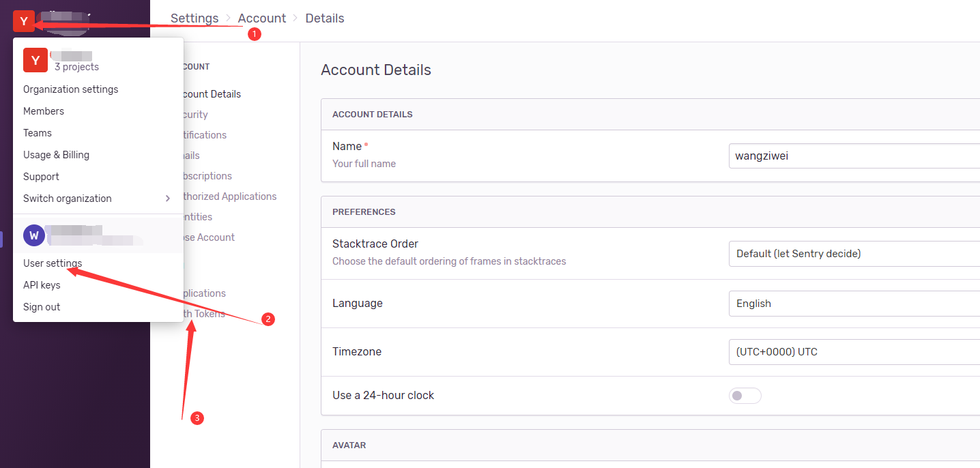Viewport: 980px width, 468px height.
Task: Open Usage & Billing menu entry
Action: [57, 155]
